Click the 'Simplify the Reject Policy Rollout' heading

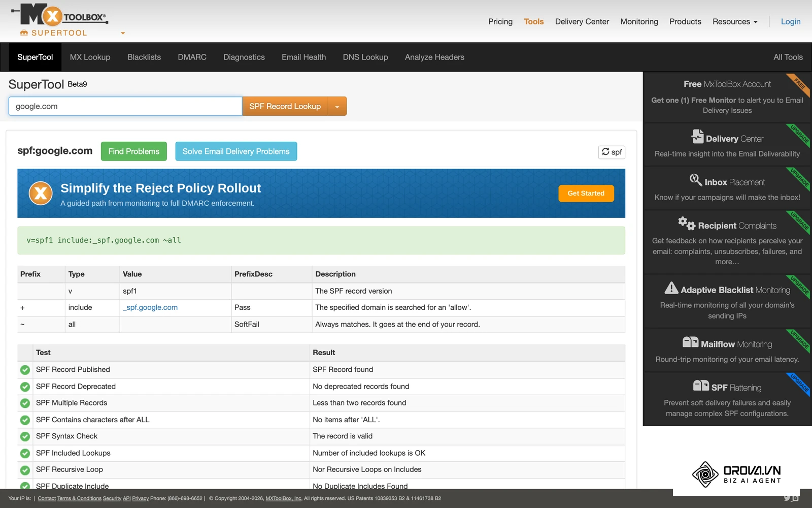(x=160, y=188)
